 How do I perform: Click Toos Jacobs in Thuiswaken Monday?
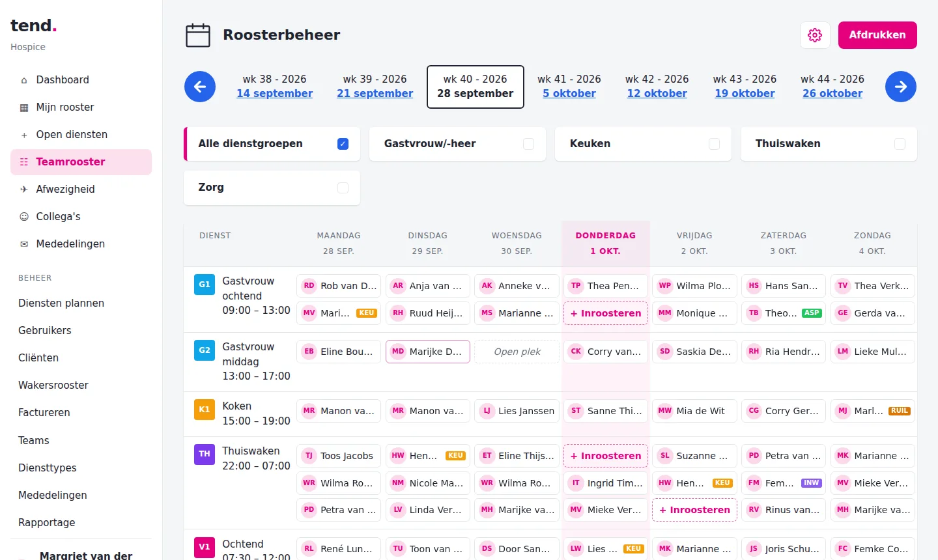coord(339,456)
